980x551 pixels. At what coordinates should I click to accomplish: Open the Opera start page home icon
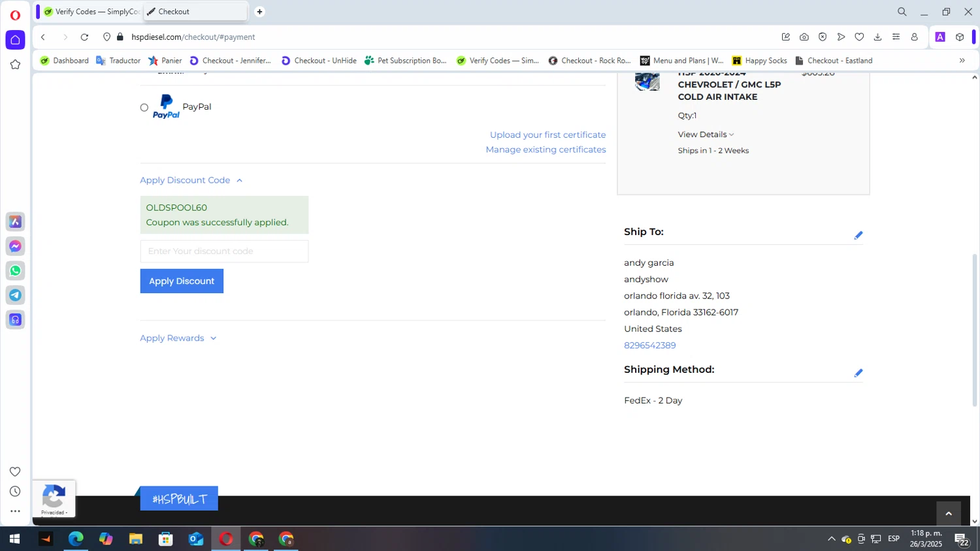15,40
